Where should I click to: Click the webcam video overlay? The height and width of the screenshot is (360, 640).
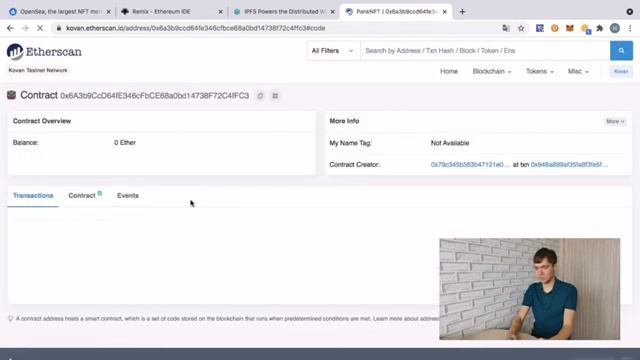529,289
